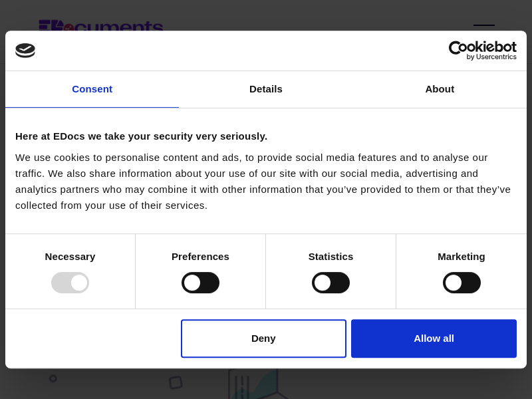Switch to the Details tab

coord(266,89)
